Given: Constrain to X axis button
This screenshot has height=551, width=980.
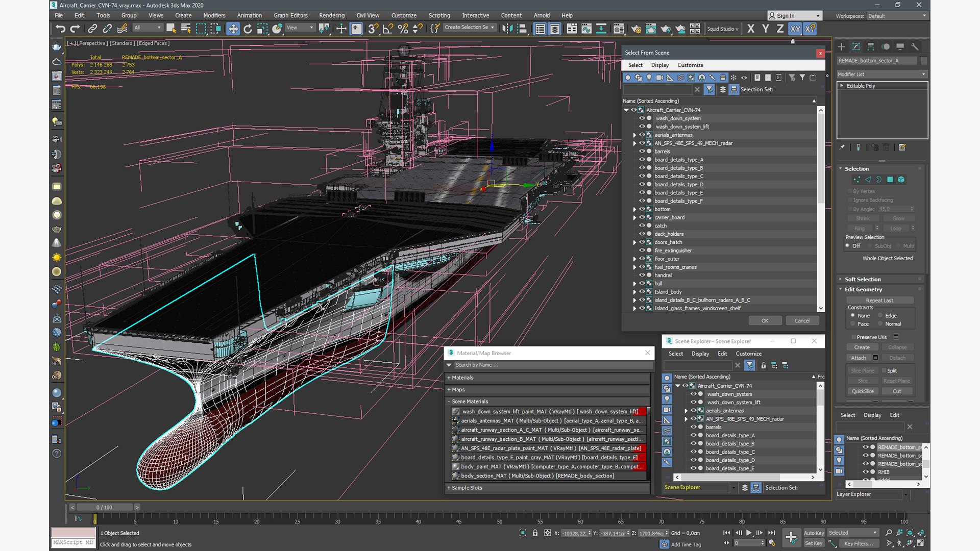Looking at the screenshot, I should pyautogui.click(x=750, y=29).
